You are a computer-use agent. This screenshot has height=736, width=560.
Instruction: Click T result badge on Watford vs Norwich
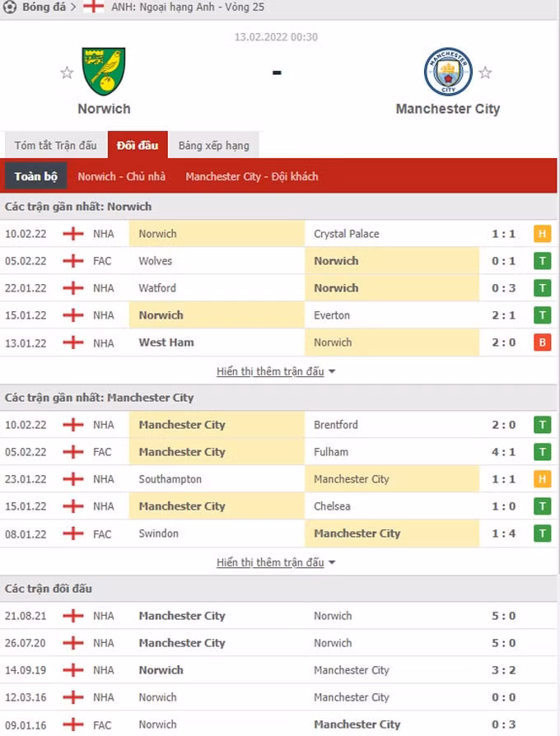click(x=542, y=288)
